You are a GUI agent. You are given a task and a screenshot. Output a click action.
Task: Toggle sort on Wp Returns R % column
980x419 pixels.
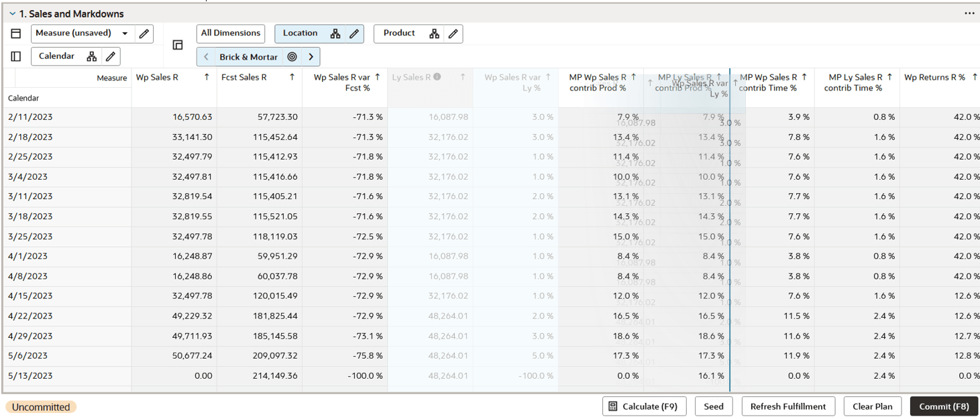(975, 76)
